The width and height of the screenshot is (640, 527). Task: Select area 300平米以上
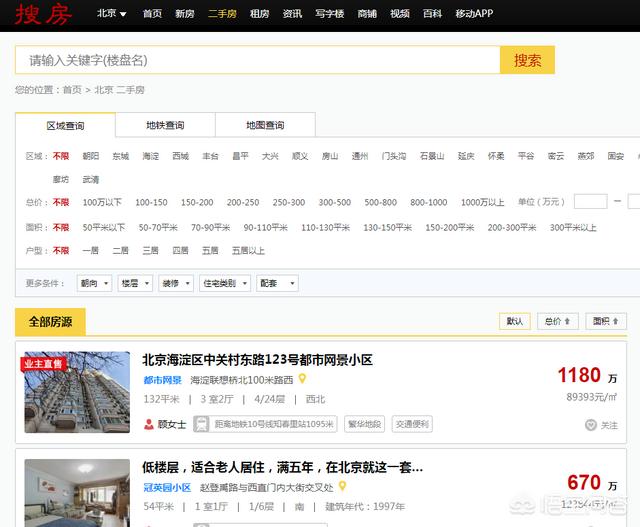573,227
